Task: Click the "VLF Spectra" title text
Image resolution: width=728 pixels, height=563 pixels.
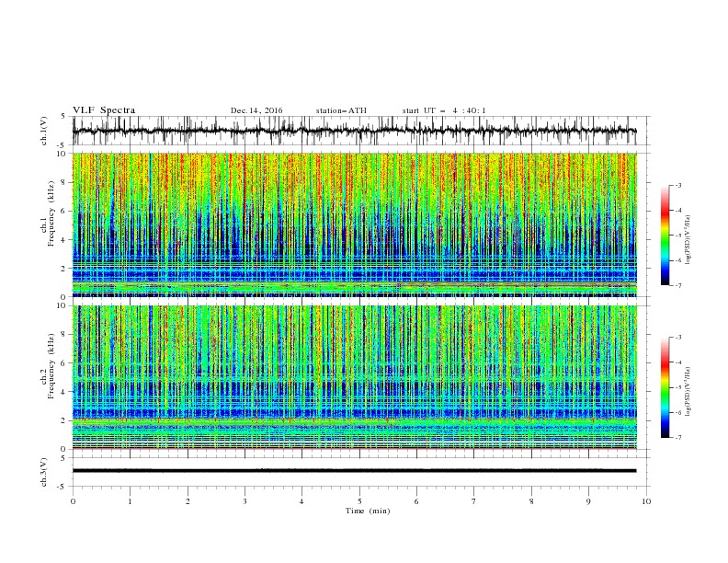Action: (104, 110)
